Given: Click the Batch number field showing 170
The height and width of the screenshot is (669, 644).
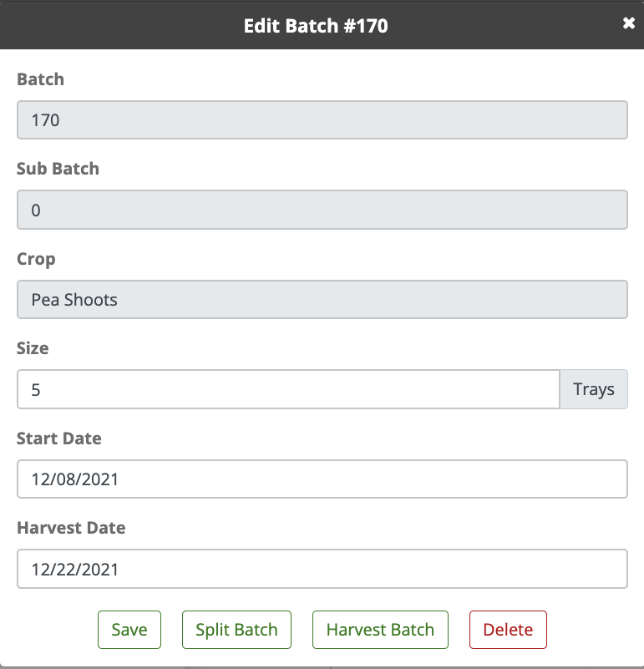Looking at the screenshot, I should [x=322, y=120].
